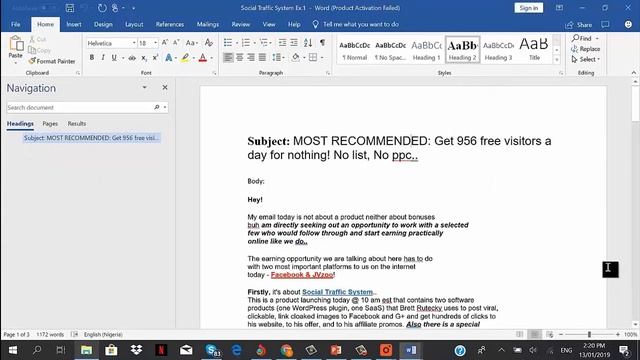This screenshot has width=640, height=360.
Task: Select No Spacing style
Action: (x=390, y=50)
